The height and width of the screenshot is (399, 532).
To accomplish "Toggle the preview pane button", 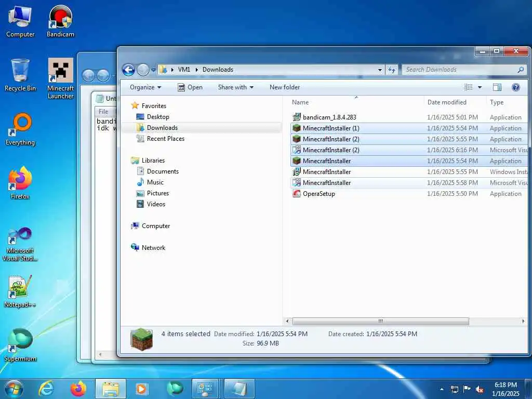I will click(497, 87).
